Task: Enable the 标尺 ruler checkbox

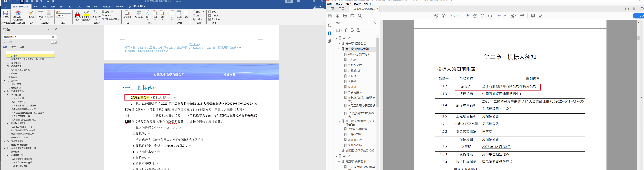Action: tap(209, 12)
